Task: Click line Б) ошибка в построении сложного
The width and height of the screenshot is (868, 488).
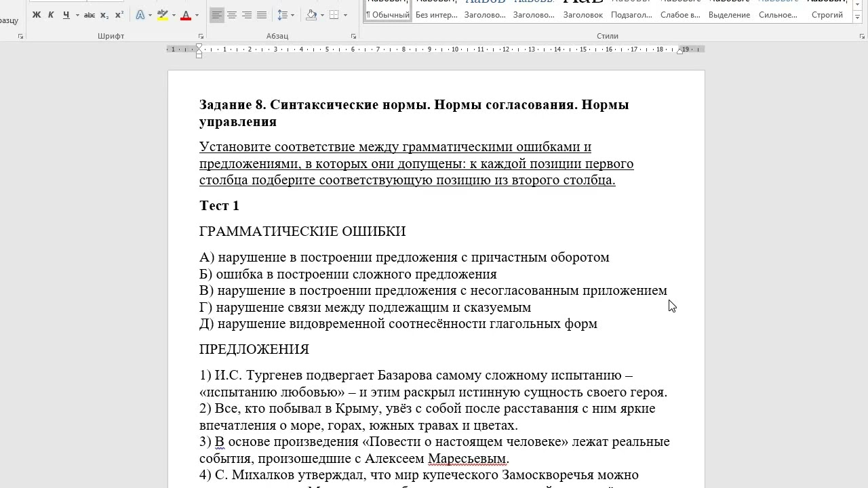Action: (348, 274)
